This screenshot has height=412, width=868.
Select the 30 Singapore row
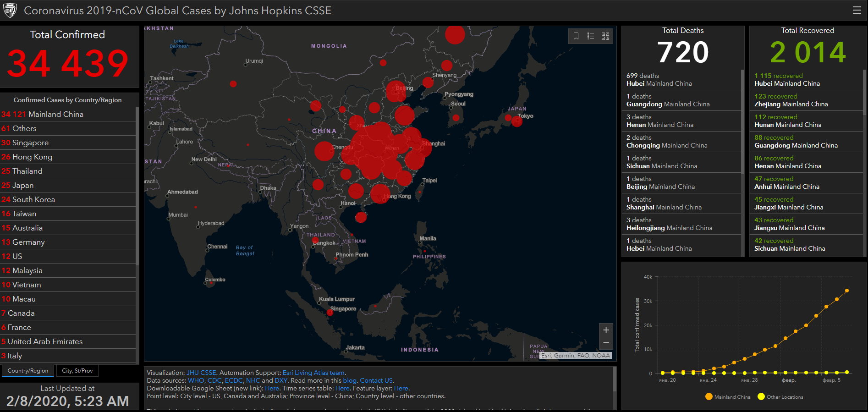[x=68, y=143]
